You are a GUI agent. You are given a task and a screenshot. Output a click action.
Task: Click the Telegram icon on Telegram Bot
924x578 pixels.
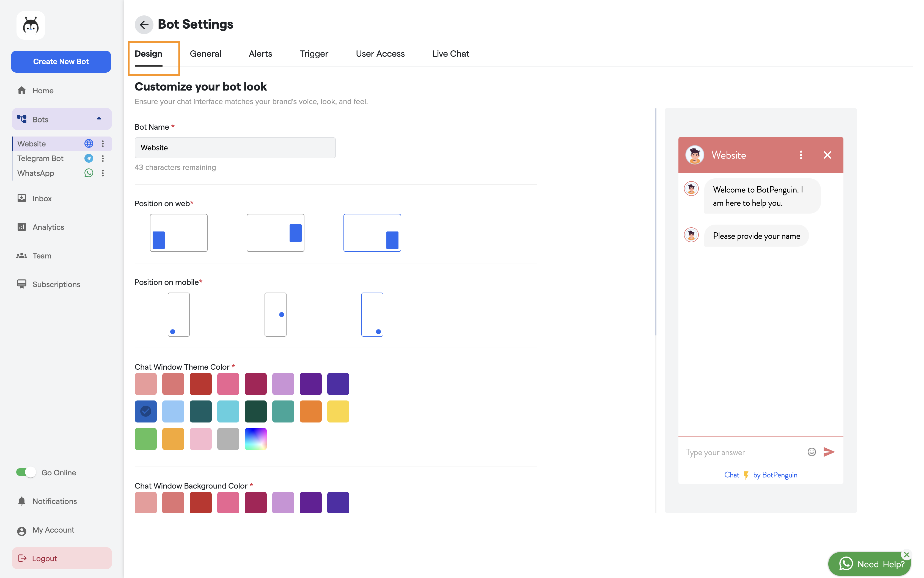tap(89, 158)
